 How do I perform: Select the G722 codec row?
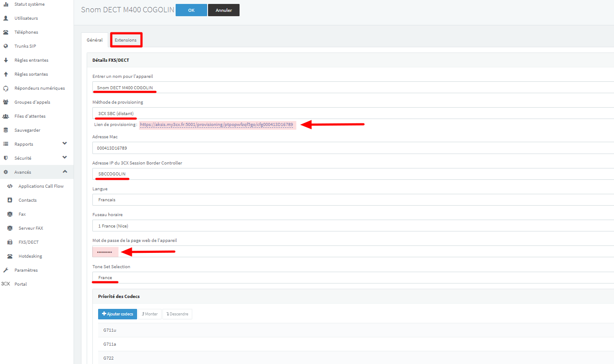click(x=356, y=358)
